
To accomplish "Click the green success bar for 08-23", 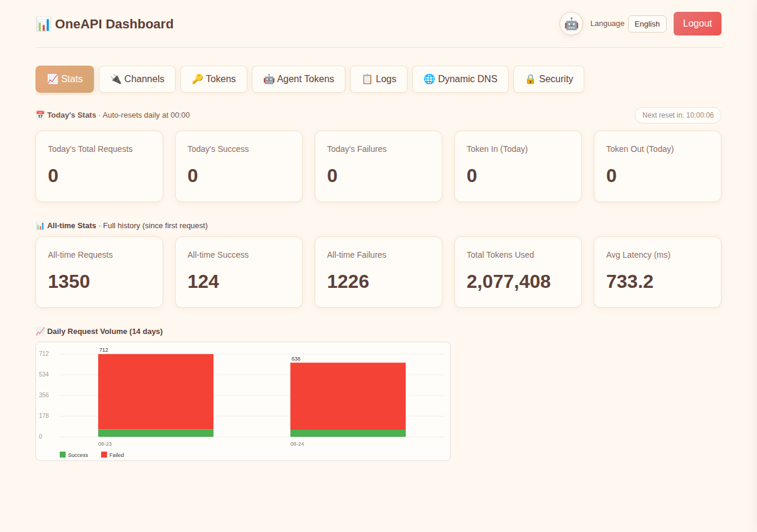I will click(156, 433).
